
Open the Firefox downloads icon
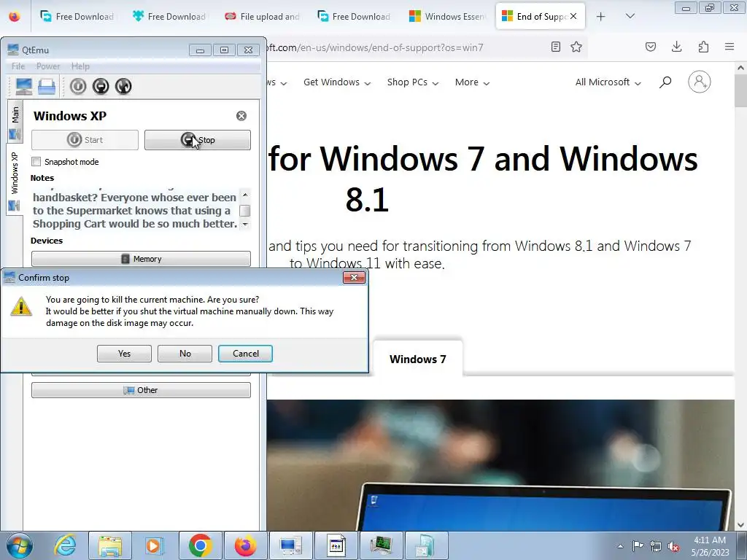676,47
